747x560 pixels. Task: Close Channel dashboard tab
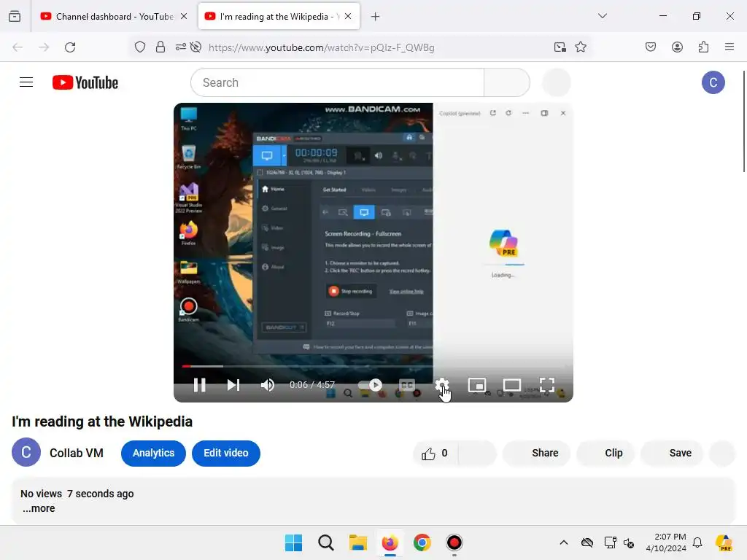point(184,16)
